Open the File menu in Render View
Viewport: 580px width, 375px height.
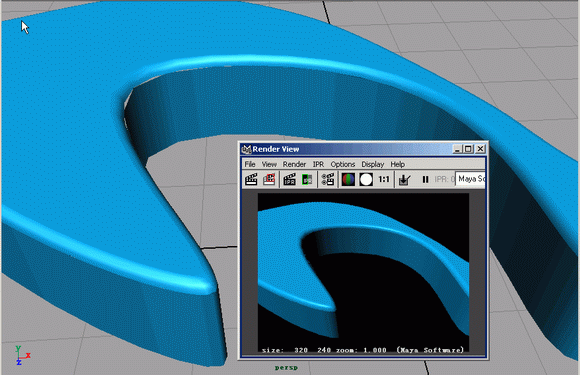coord(250,164)
